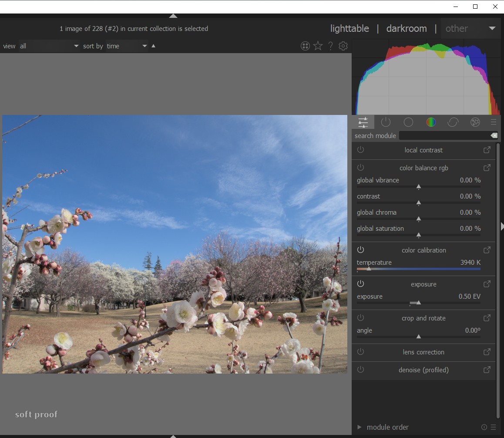Click the selected image status text
Screen dimensions: 504x438
tap(134, 29)
